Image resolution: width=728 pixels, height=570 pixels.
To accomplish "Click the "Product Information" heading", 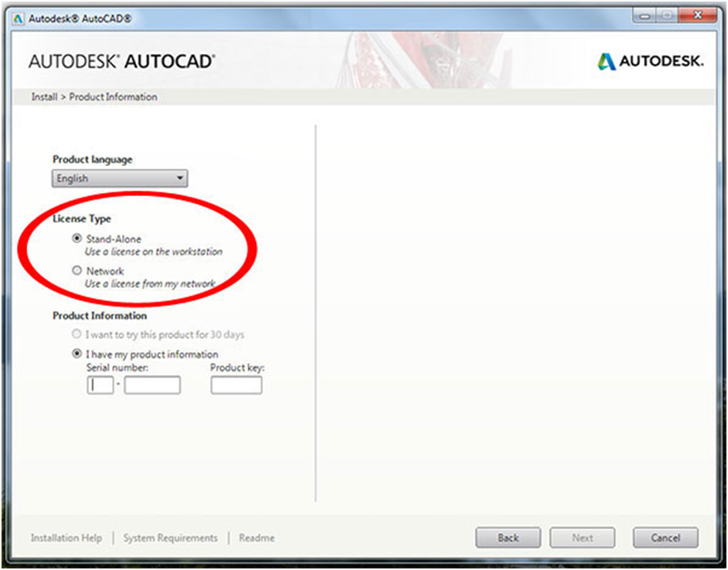I will coord(100,316).
